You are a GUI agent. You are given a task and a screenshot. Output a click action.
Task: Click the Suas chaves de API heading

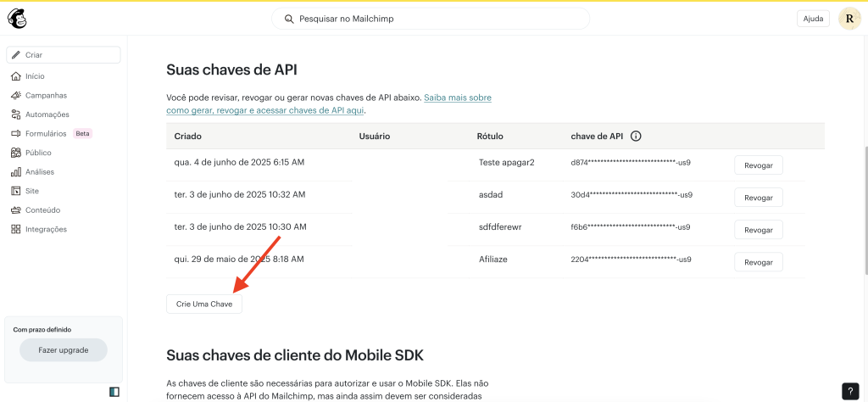(x=232, y=70)
